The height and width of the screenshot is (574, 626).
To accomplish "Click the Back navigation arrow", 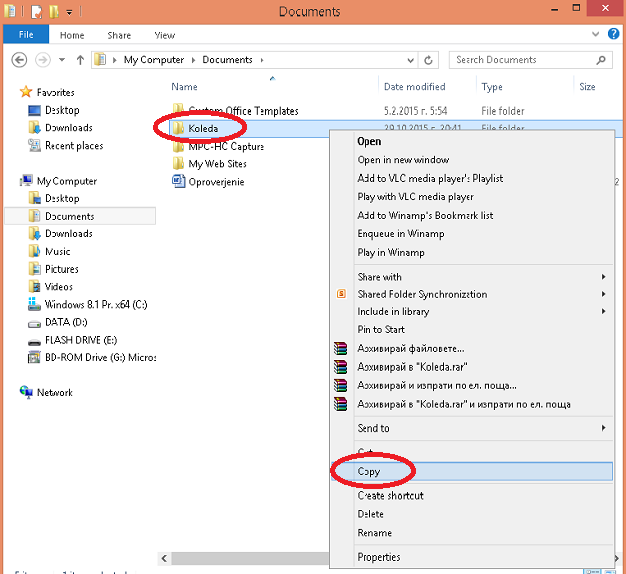I will (17, 60).
